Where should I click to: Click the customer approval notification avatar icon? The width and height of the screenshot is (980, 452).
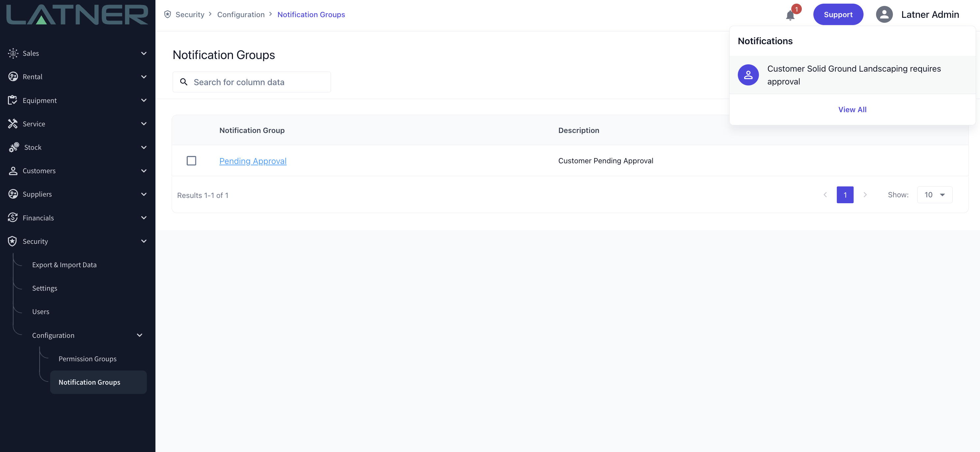(x=748, y=75)
